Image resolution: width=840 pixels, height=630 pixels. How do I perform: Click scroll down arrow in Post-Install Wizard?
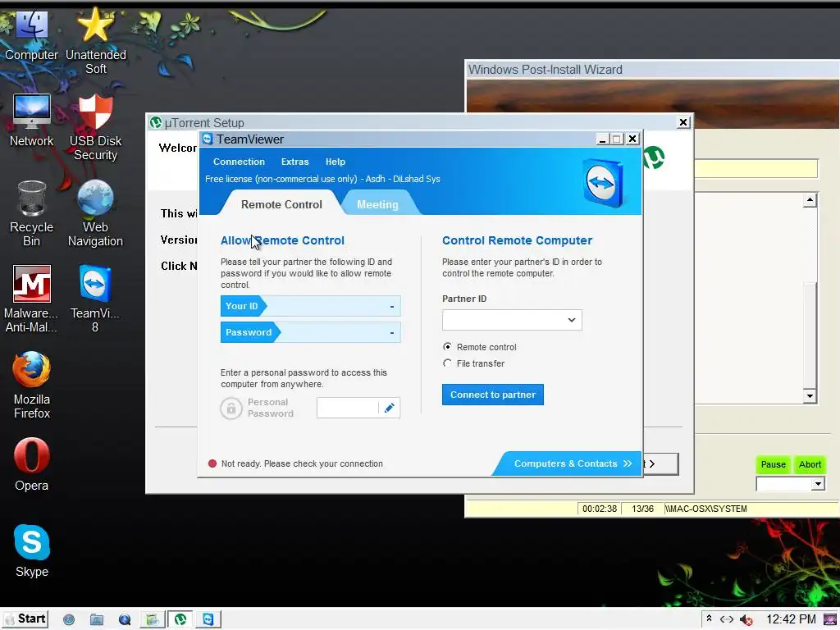click(x=810, y=396)
